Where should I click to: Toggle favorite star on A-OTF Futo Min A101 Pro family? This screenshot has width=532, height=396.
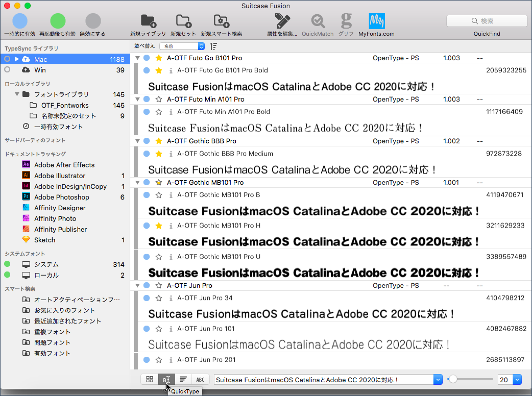tap(159, 99)
